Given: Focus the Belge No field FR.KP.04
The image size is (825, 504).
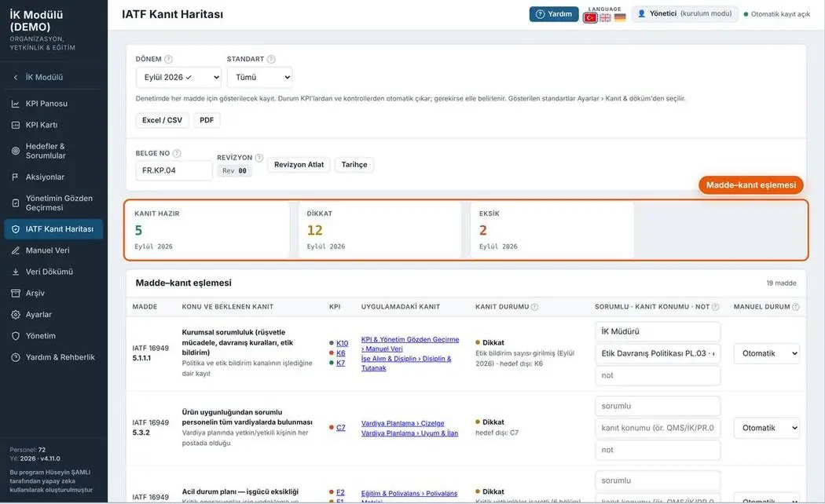Looking at the screenshot, I should click(174, 171).
